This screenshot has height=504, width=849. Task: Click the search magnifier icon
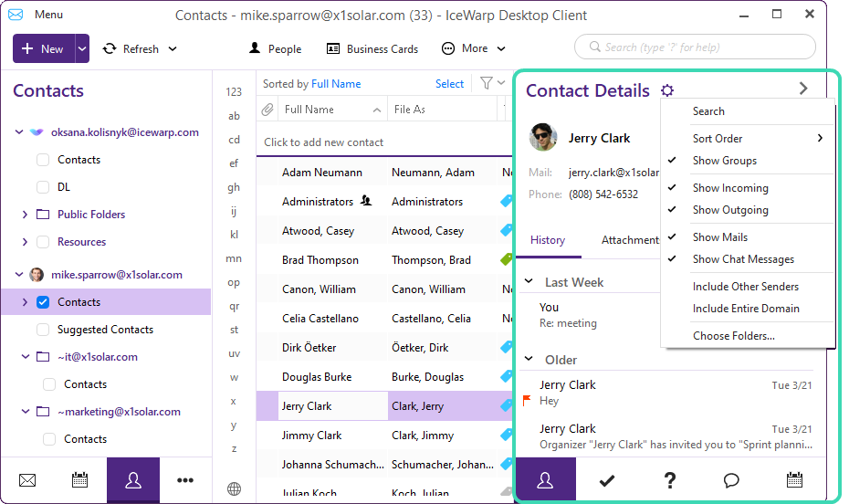coord(594,47)
